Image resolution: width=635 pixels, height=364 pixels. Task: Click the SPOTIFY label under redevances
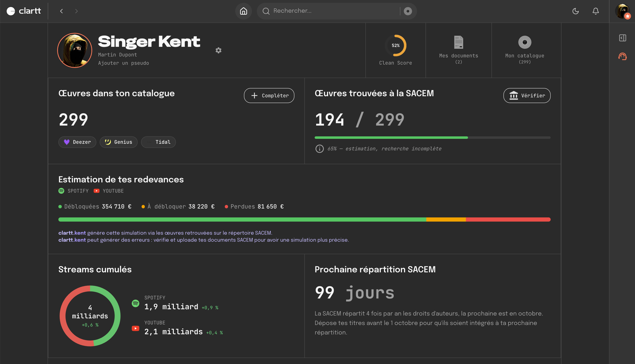coord(78,191)
